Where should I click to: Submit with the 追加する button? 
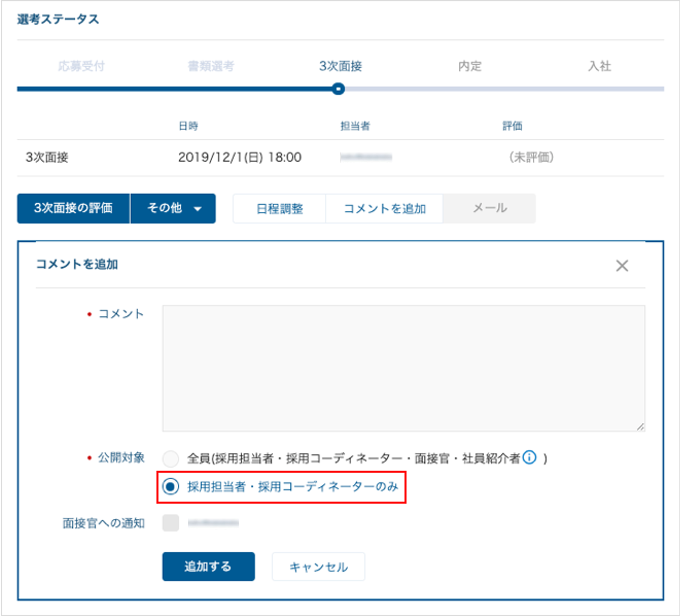coord(208,566)
